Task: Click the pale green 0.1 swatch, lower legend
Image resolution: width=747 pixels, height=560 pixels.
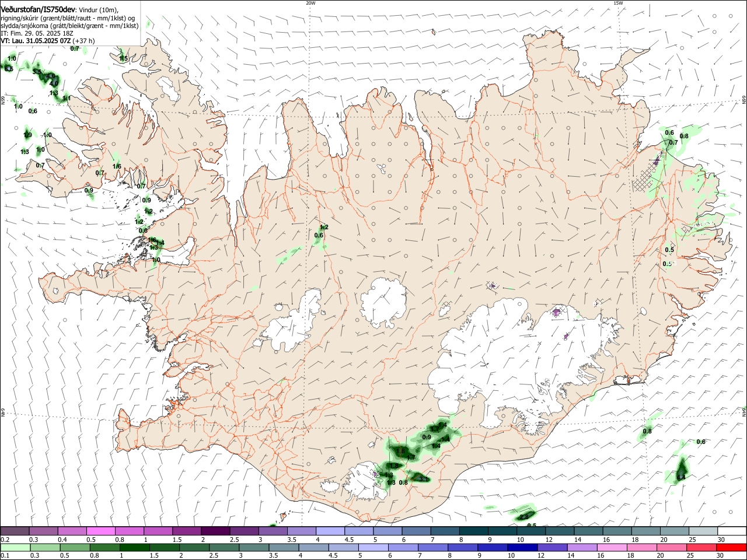Action: click(x=15, y=548)
